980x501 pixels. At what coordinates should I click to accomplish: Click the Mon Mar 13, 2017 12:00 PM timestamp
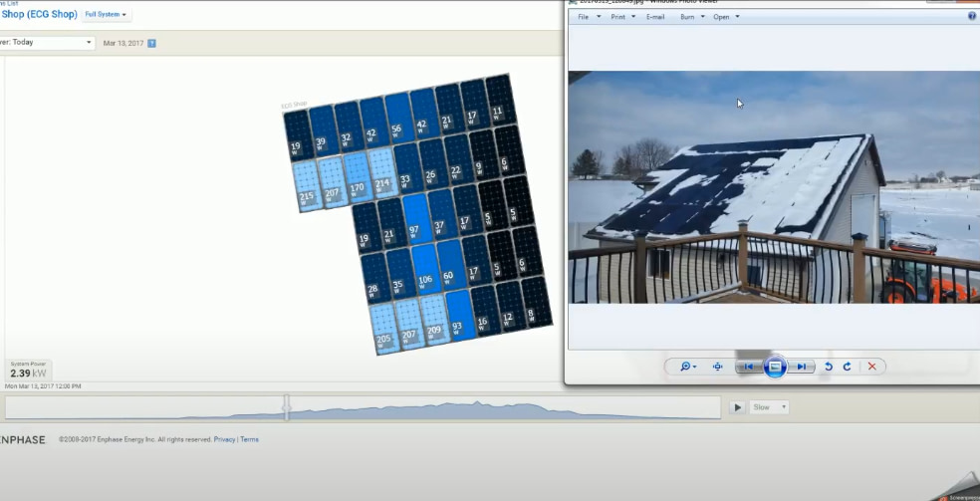point(43,386)
